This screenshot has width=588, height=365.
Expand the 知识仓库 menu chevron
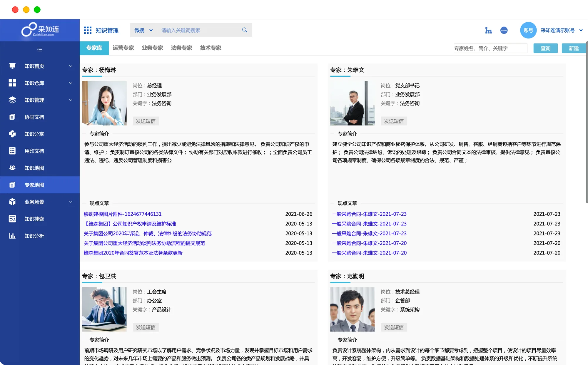[x=71, y=83]
